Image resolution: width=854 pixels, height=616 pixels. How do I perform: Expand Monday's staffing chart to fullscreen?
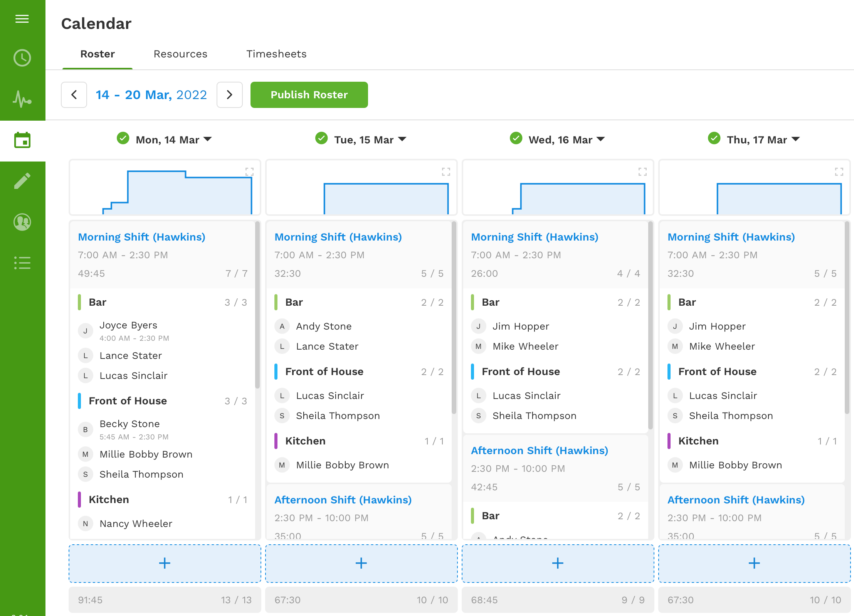(x=249, y=172)
